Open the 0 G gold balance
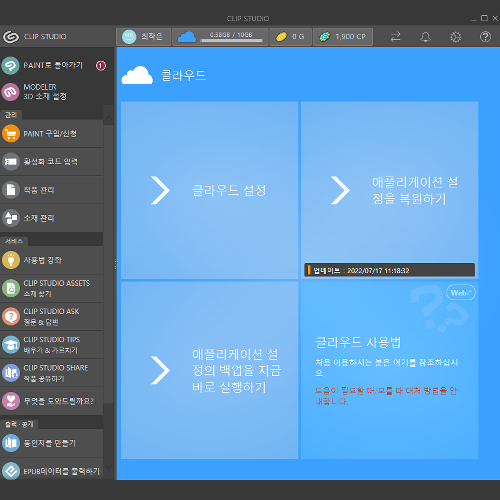The width and height of the screenshot is (500, 500). pos(290,36)
